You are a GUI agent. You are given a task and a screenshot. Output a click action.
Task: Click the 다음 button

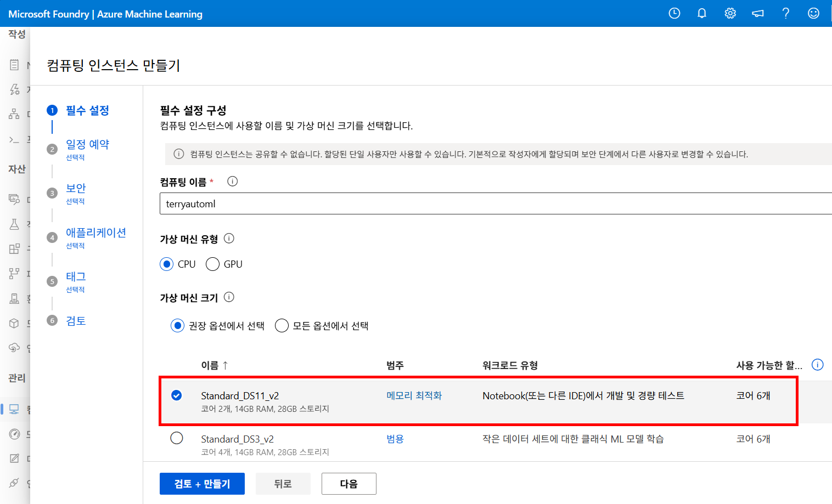pos(349,484)
